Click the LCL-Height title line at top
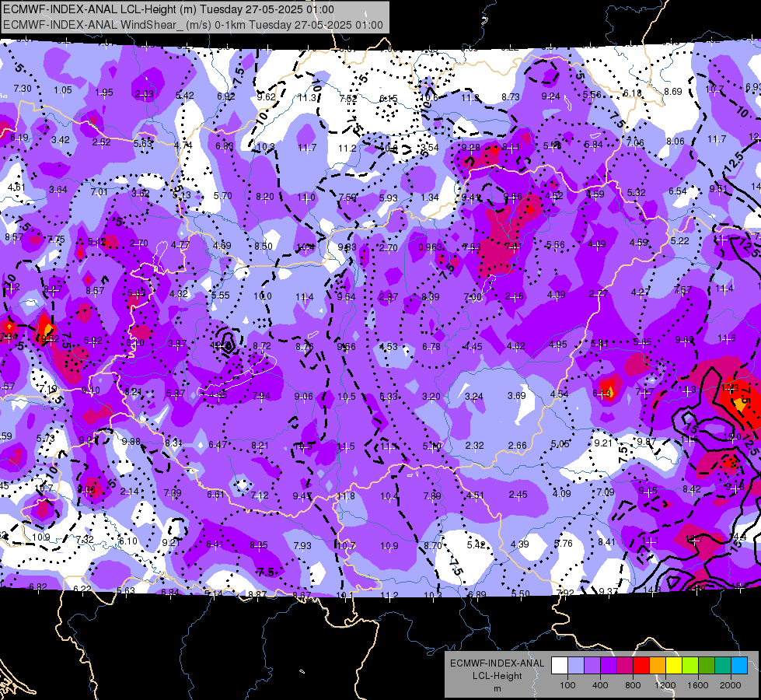Screen dimensions: 761x700 coord(169,9)
